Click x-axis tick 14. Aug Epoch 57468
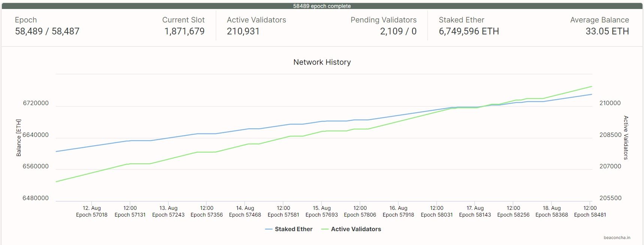The height and width of the screenshot is (245, 644). [245, 211]
